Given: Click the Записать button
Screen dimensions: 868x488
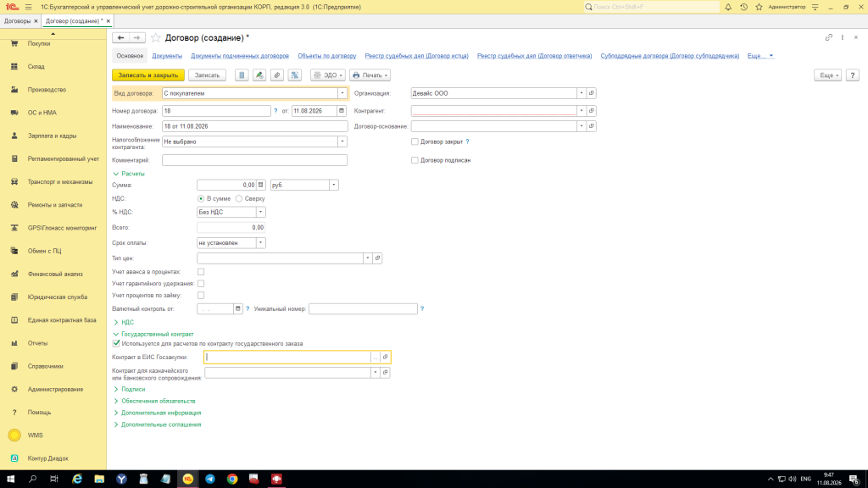Looking at the screenshot, I should click(207, 75).
